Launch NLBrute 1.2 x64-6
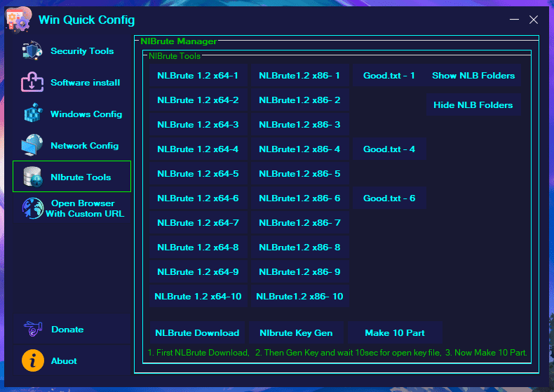The height and width of the screenshot is (392, 554). [198, 198]
